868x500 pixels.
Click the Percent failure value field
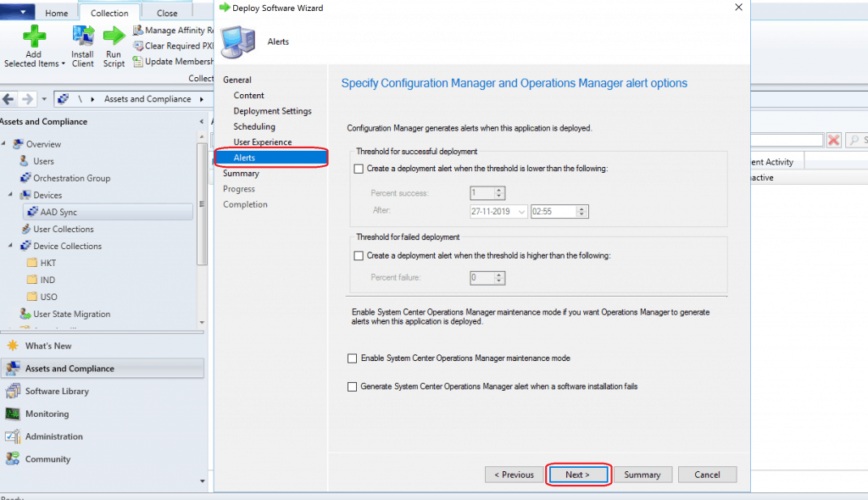[481, 277]
